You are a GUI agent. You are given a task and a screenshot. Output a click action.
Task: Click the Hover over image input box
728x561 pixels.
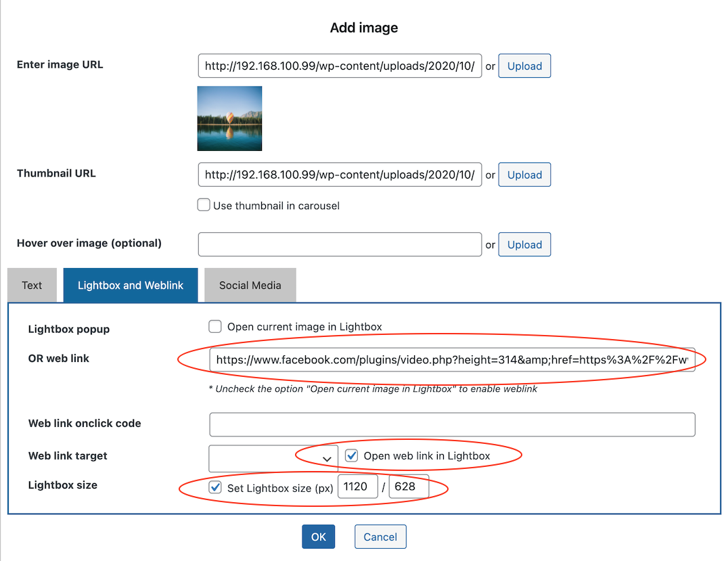340,245
